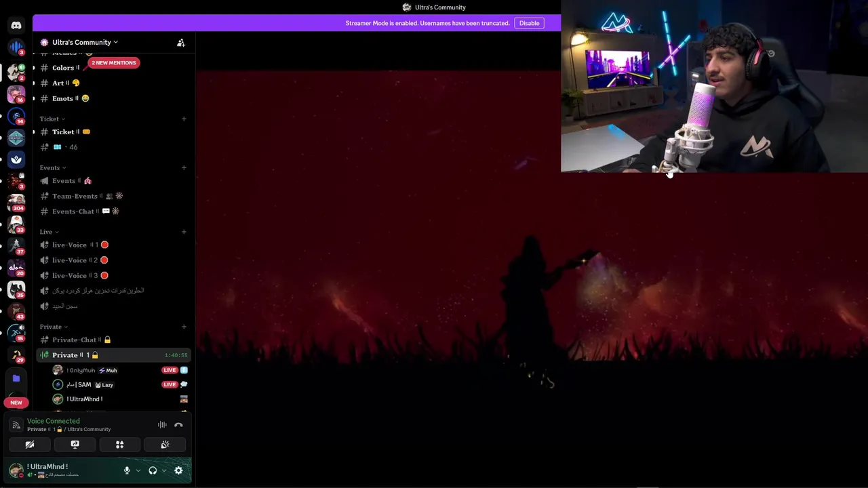Click the NEW unread indicator pill

(16, 403)
